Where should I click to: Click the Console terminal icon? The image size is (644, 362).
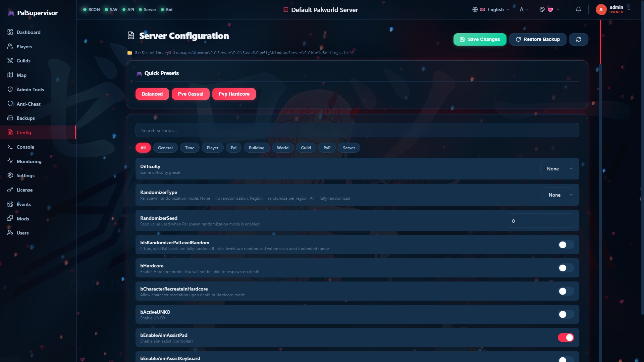point(10,147)
